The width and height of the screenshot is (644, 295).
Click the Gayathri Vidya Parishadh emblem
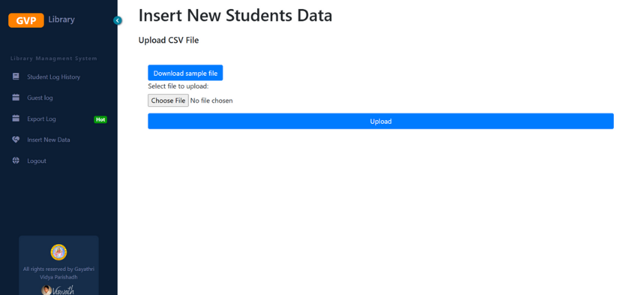(x=58, y=252)
